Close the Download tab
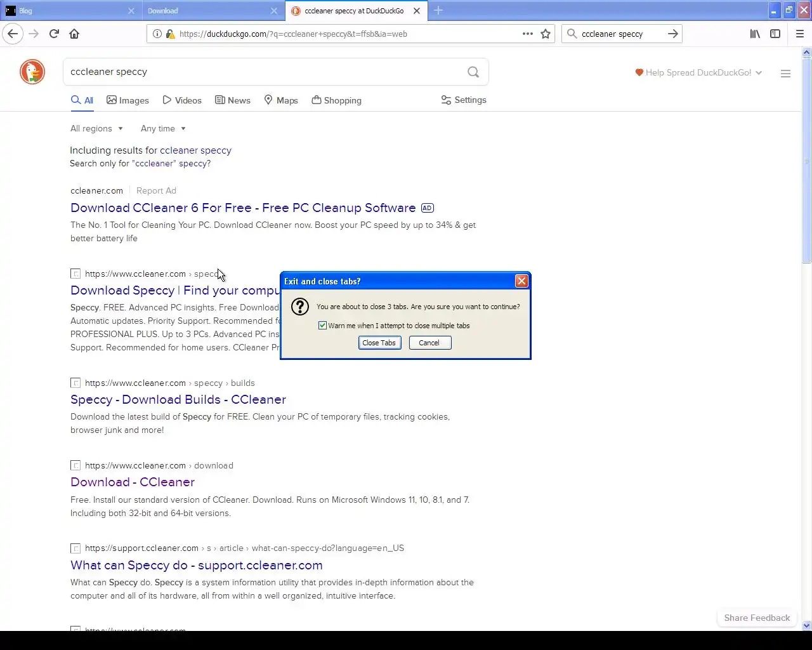This screenshot has height=650, width=812. pos(274,11)
